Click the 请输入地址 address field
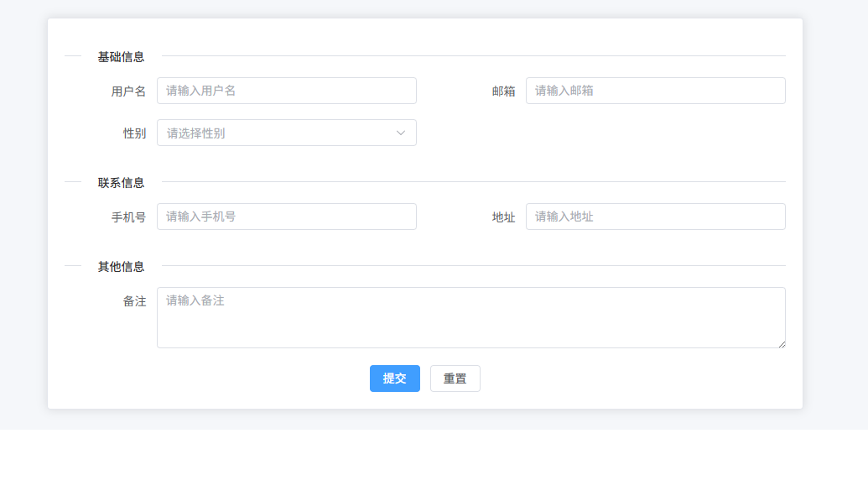The image size is (868, 496). point(655,217)
